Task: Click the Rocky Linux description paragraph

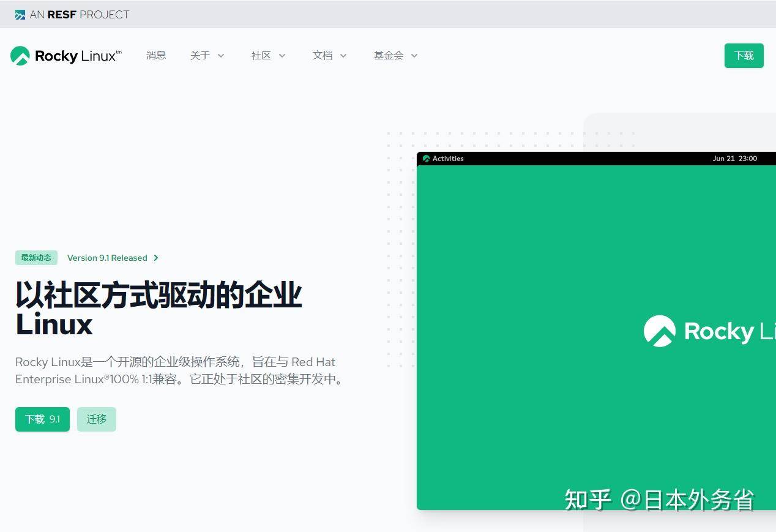Action: (181, 370)
